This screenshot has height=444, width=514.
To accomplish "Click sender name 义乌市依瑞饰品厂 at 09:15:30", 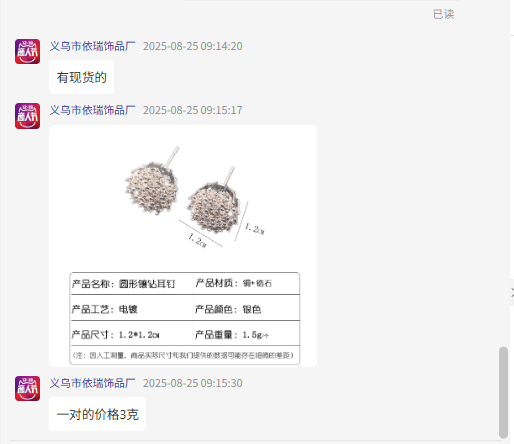I will (x=92, y=383).
